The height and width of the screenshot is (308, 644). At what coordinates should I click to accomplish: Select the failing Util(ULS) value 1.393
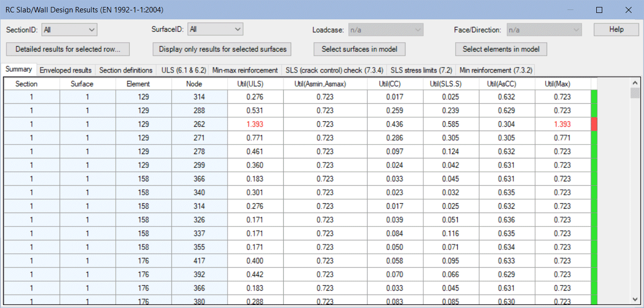click(x=255, y=124)
